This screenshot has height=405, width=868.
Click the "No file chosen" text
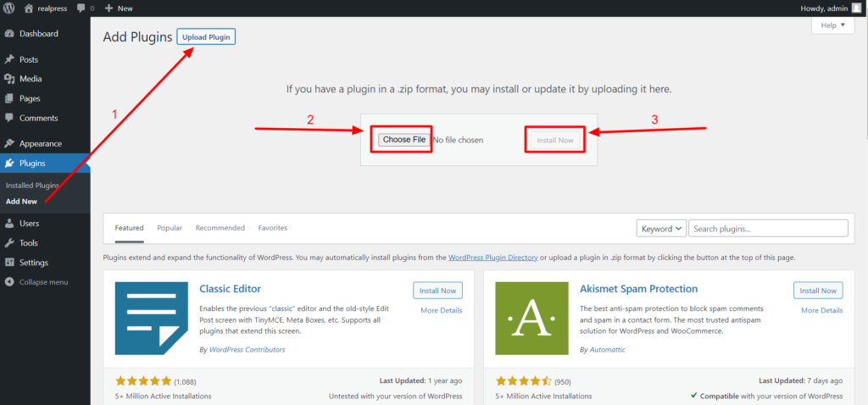point(458,140)
